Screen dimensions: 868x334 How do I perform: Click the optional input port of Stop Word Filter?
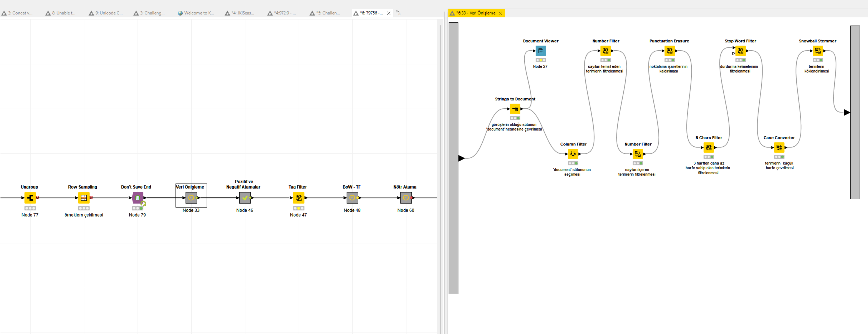pos(734,53)
